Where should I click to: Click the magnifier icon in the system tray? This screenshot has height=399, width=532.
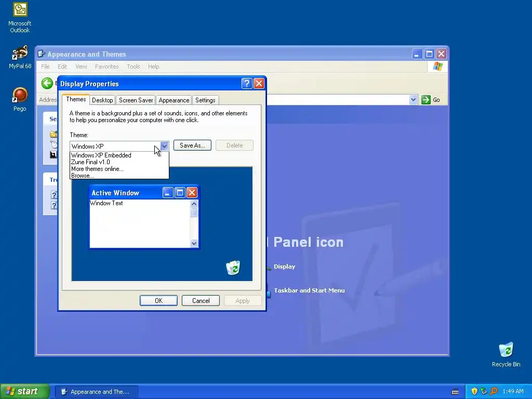click(x=494, y=391)
